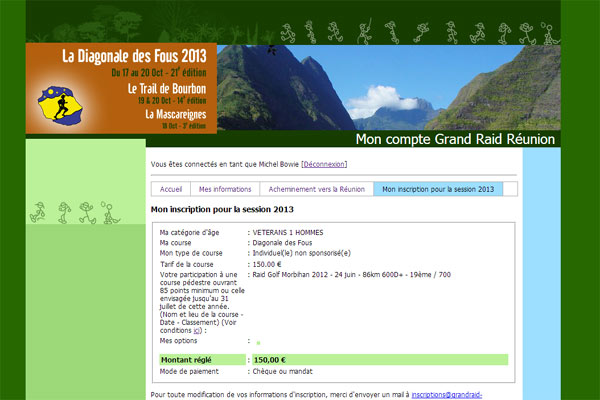Screen dimensions: 600x400
Task: Click 'Chèque ou mandat' payment value
Action: [282, 371]
